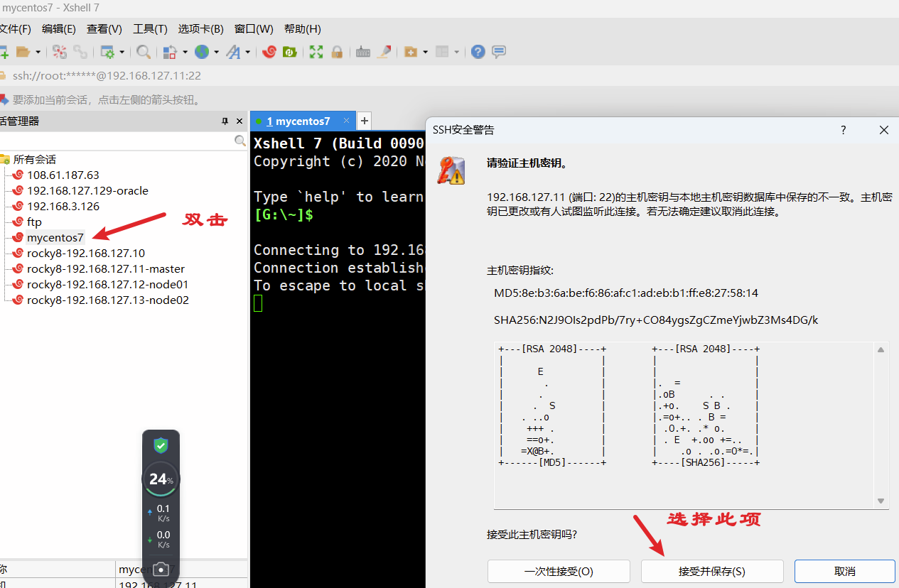Click the 24% usage circle in widget
This screenshot has width=899, height=588.
(161, 479)
